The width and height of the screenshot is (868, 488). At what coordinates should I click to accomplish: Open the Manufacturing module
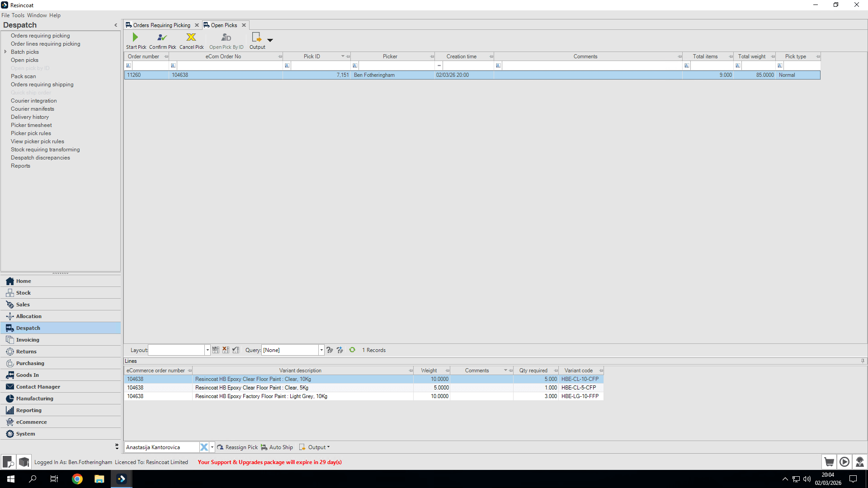(x=61, y=399)
